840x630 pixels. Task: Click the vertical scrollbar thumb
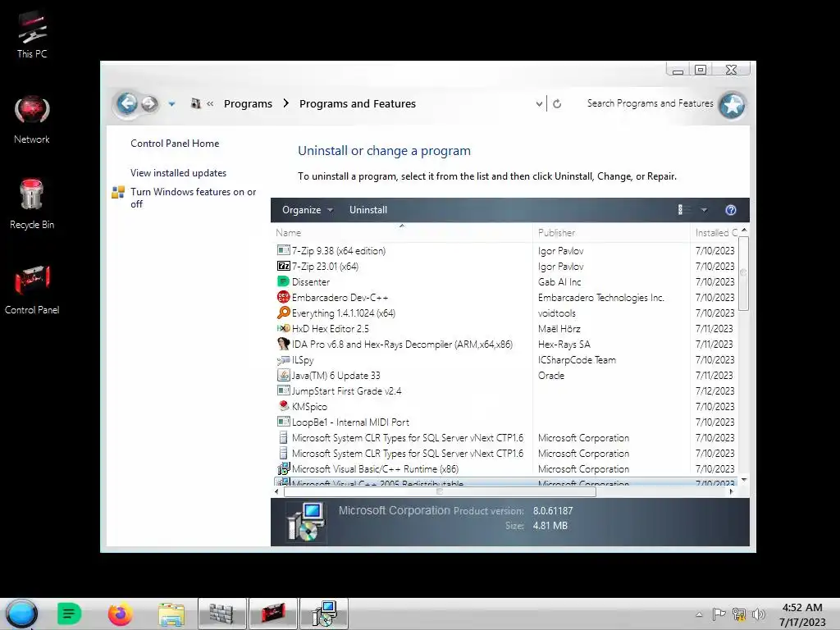[x=743, y=272]
